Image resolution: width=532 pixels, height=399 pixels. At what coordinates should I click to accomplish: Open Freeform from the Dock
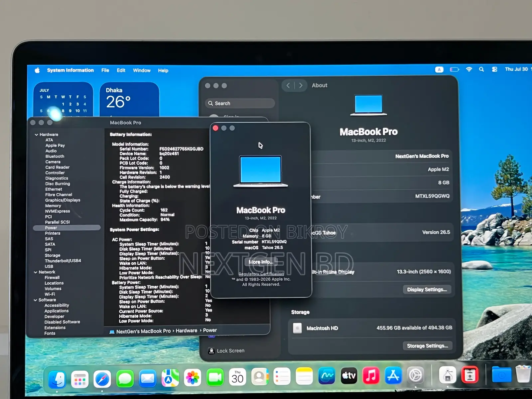pos(327,376)
